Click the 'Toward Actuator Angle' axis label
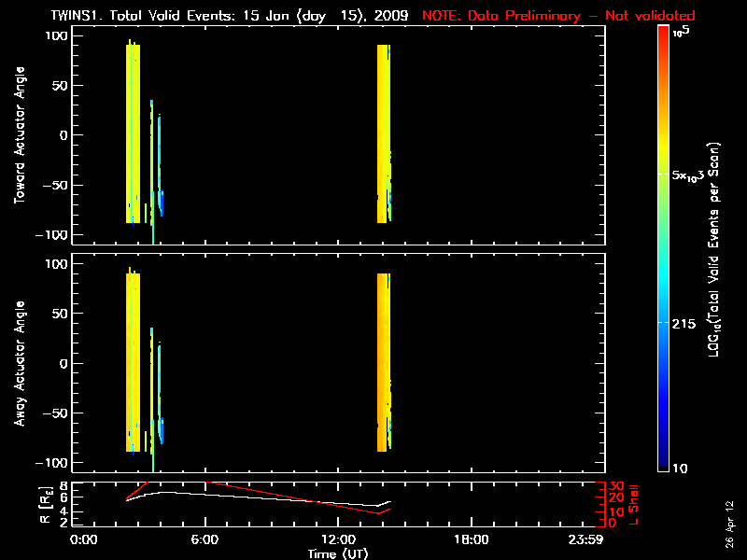 (x=20, y=135)
